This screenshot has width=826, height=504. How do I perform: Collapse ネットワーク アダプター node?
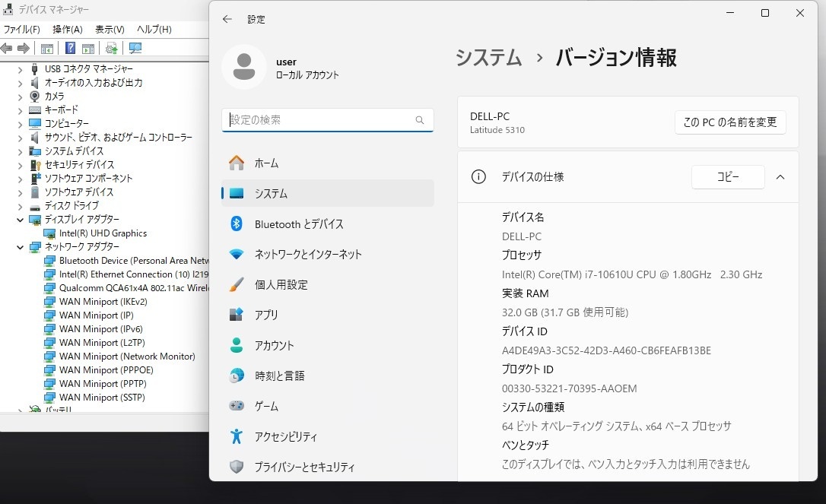click(20, 247)
